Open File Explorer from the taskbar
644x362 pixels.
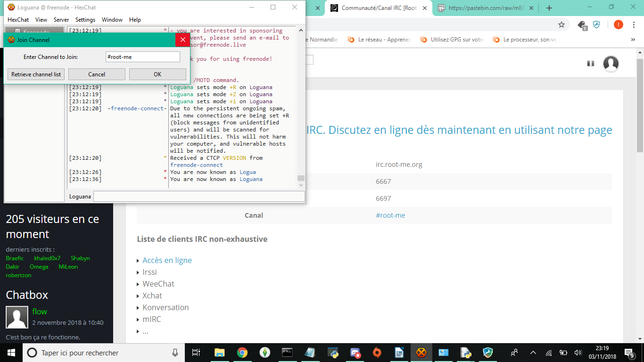[219, 353]
